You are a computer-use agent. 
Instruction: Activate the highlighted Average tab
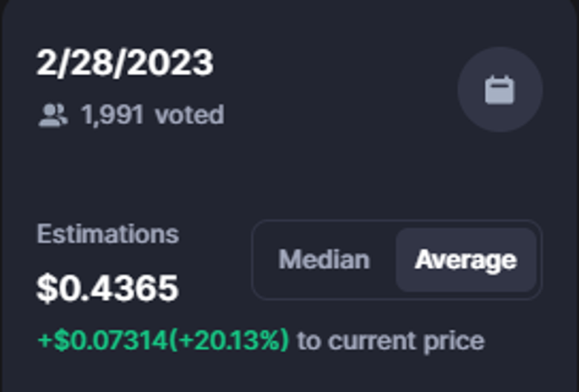pyautogui.click(x=465, y=260)
